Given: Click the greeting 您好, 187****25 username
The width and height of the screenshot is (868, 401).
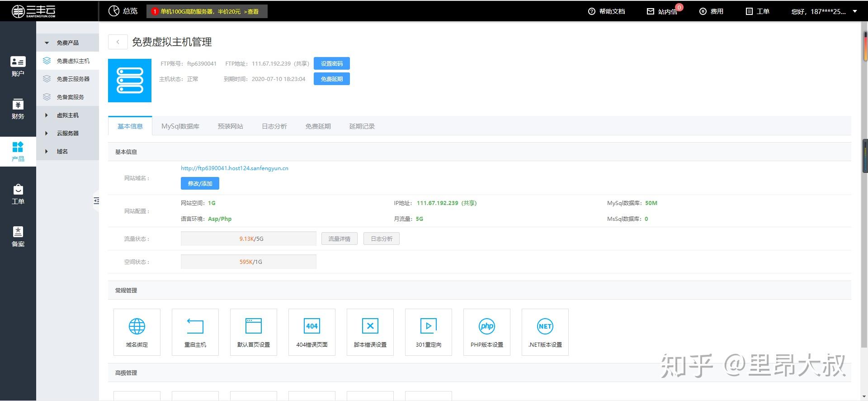Looking at the screenshot, I should pos(819,12).
